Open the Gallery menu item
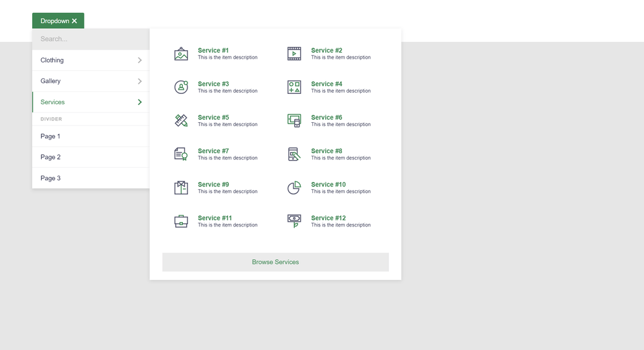 click(91, 81)
